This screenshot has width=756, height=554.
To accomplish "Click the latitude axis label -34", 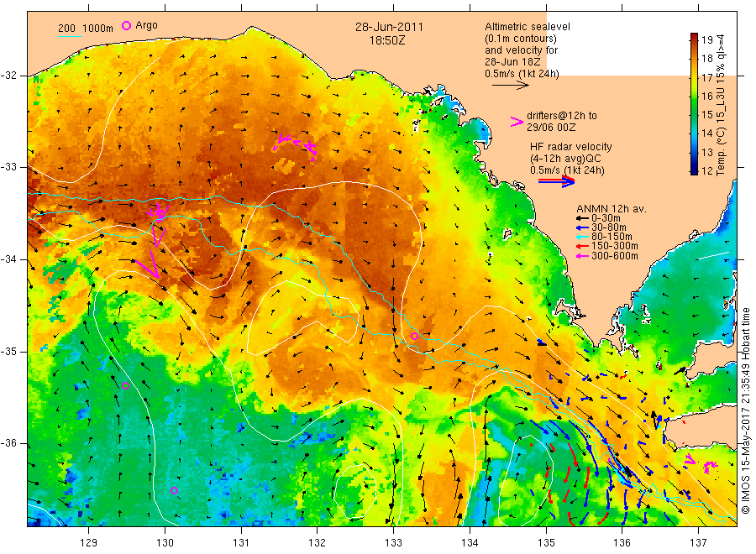I will click(x=9, y=259).
